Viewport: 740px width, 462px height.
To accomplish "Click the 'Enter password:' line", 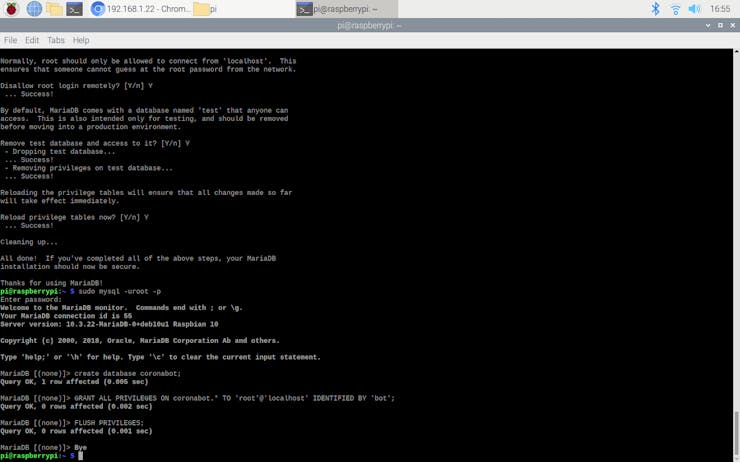I will tap(31, 300).
